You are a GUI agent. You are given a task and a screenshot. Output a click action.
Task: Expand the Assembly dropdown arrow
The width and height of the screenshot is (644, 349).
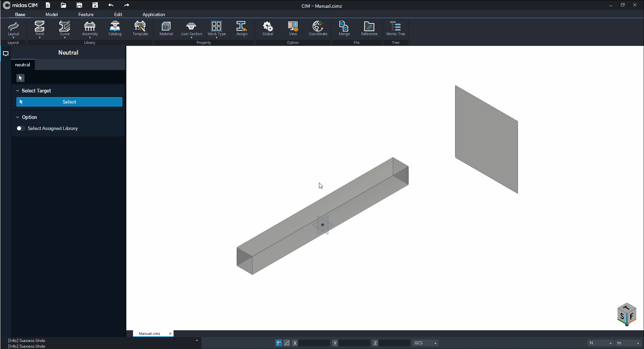90,38
